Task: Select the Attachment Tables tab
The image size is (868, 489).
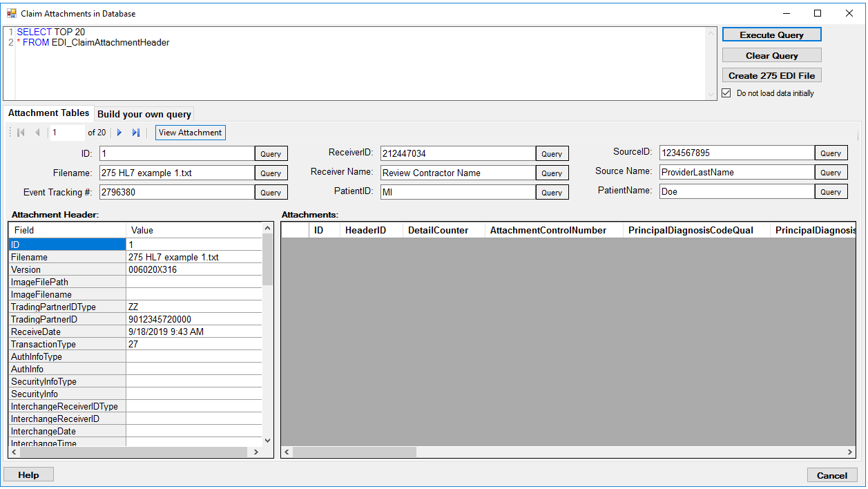Action: [x=48, y=113]
